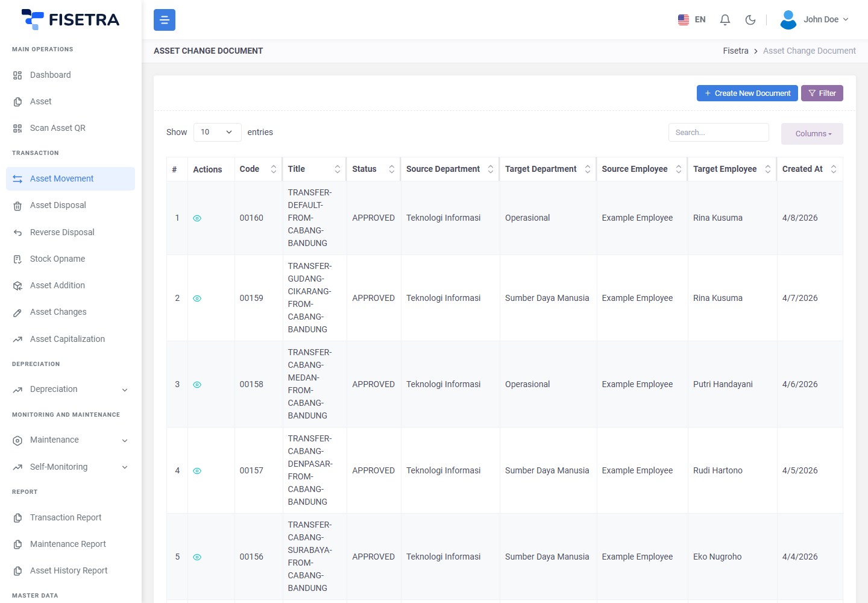Image resolution: width=868 pixels, height=603 pixels.
Task: Click the Asset Disposal trash icon
Action: 17,206
